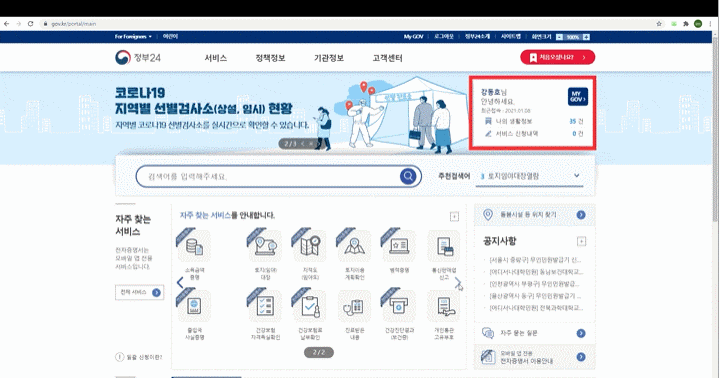Open the 통신판매업 신고 service icon
720x378 pixels.
444,247
